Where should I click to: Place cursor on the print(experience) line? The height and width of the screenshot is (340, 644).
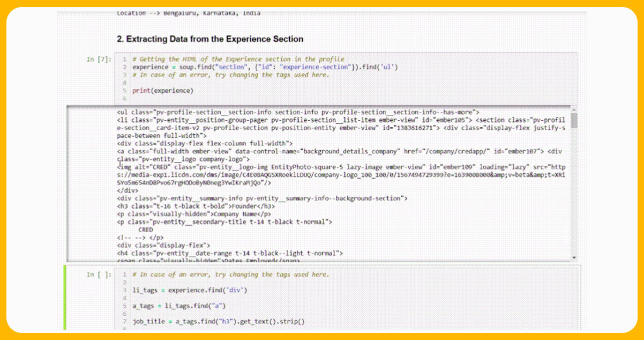(162, 91)
